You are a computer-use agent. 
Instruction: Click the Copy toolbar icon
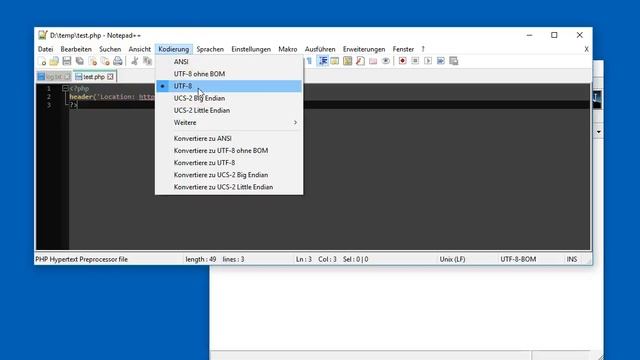(147, 61)
